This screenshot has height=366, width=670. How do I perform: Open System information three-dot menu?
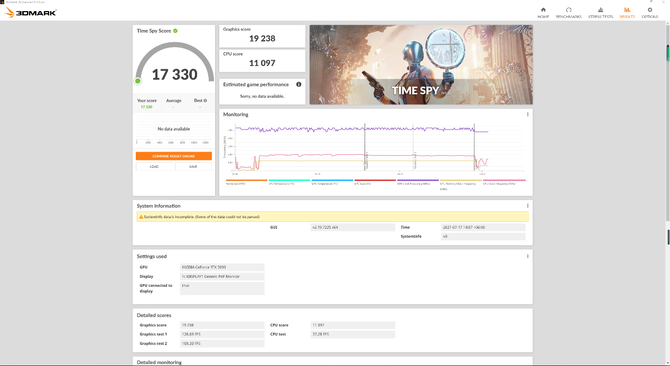pyautogui.click(x=527, y=206)
